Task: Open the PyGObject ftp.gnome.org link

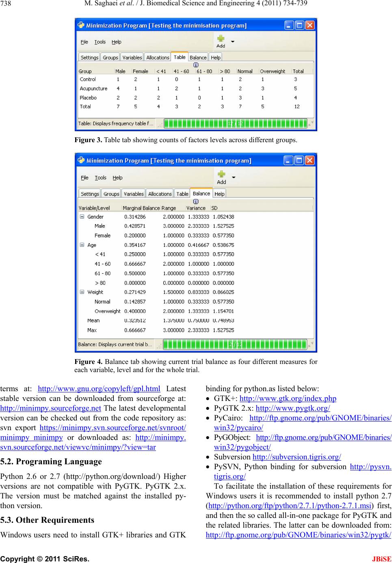Action: tap(323, 437)
